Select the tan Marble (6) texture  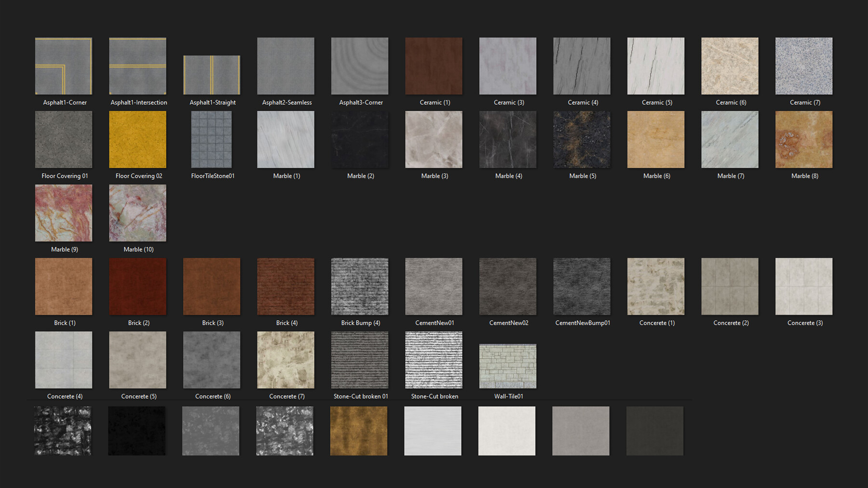656,140
